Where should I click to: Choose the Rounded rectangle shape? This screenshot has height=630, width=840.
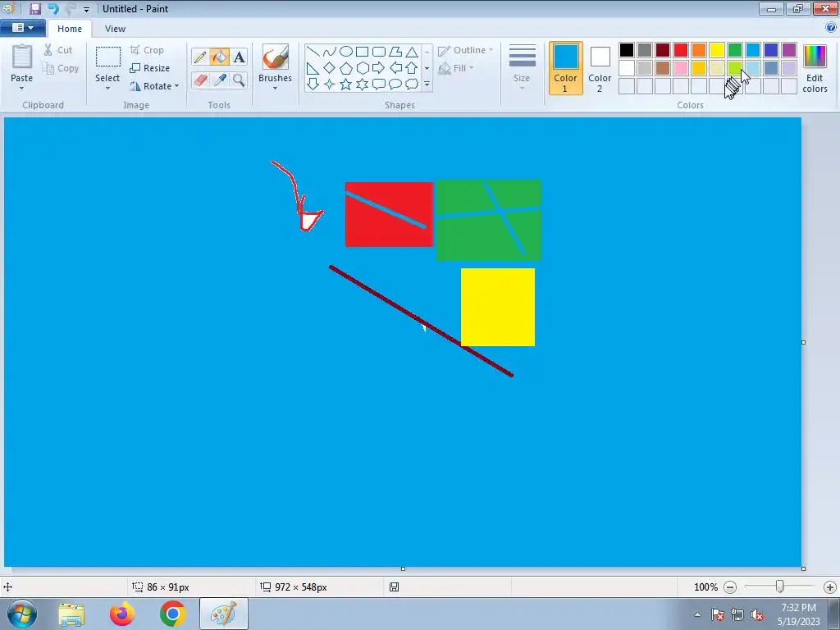tap(379, 52)
